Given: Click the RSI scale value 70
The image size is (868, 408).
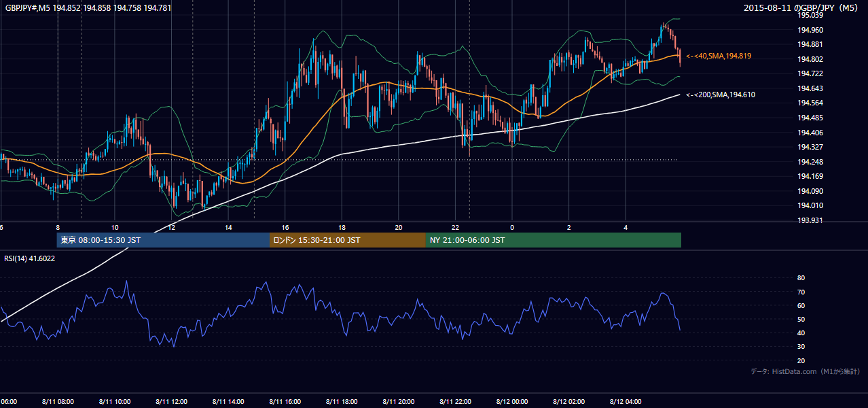Looking at the screenshot, I should click(x=801, y=292).
